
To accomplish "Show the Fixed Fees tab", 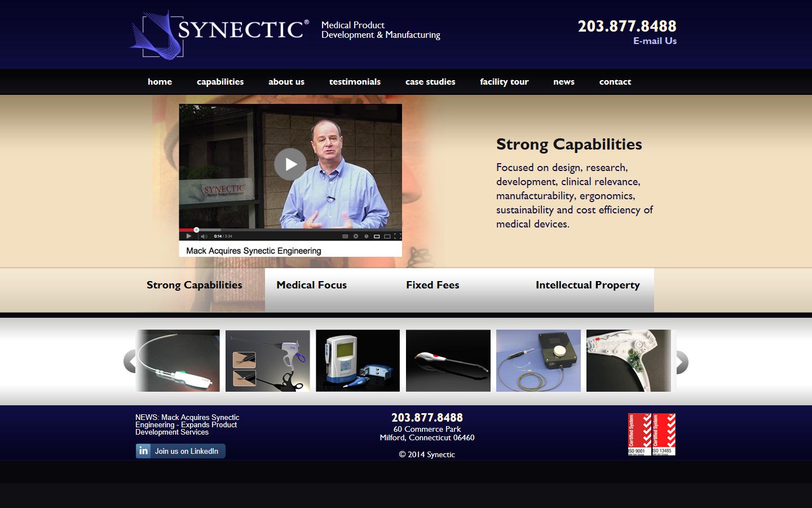I will coord(433,285).
